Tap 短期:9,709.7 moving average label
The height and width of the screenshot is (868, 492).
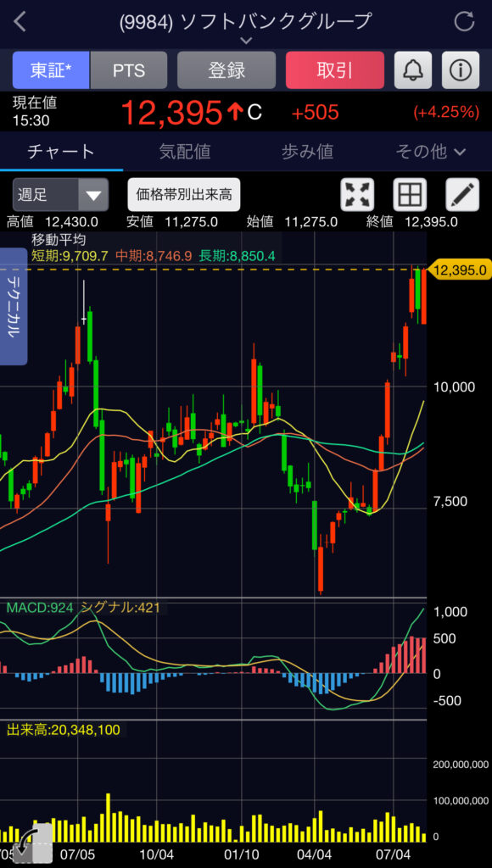point(70,255)
